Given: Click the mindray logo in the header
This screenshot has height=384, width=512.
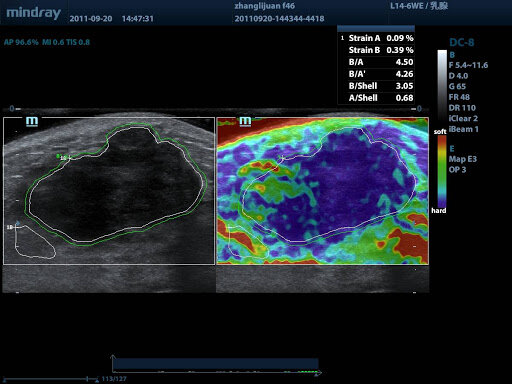Looking at the screenshot, I should 34,13.
